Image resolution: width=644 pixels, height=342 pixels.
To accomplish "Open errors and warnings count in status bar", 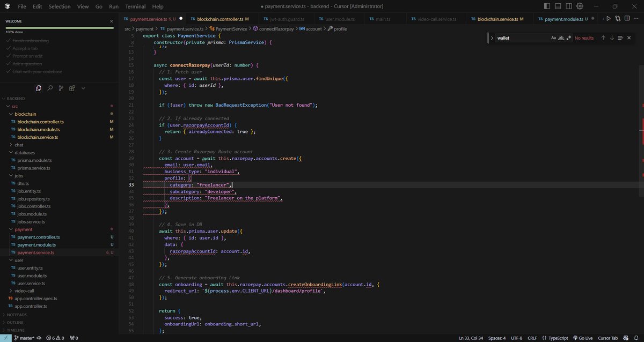I will [55, 338].
